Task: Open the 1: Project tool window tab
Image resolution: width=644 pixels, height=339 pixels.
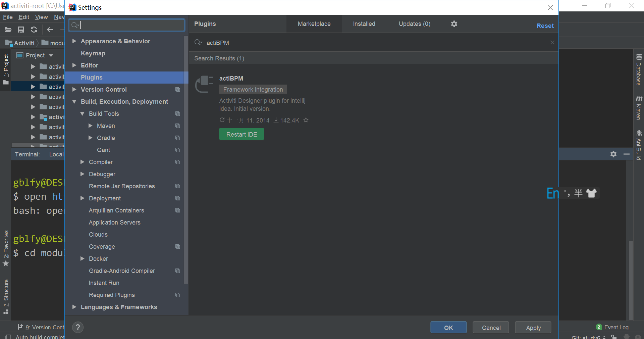Action: (x=6, y=69)
